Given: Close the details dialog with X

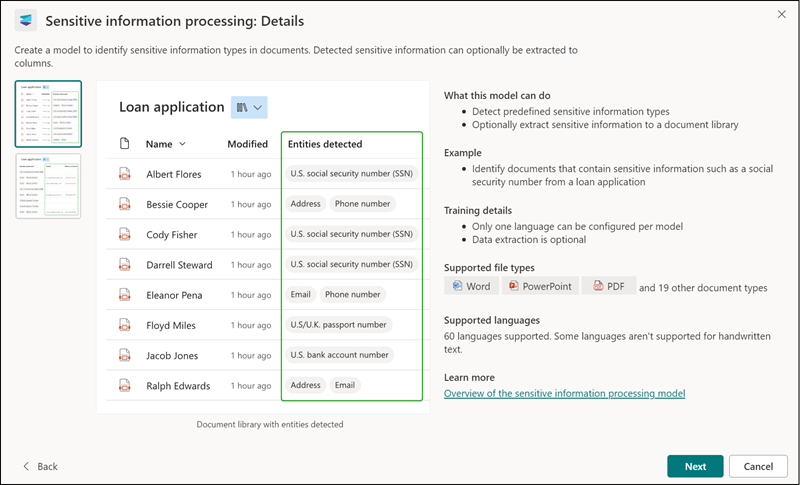Looking at the screenshot, I should 782,14.
